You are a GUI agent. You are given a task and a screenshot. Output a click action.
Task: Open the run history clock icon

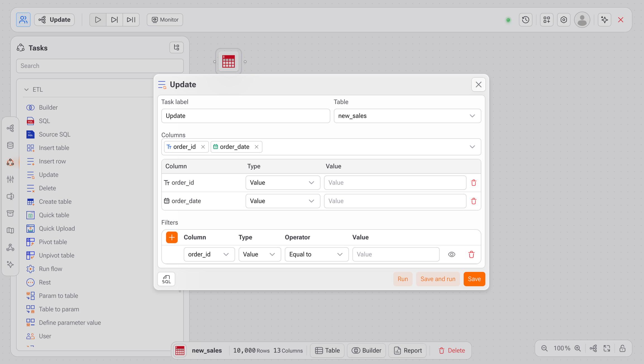(x=525, y=20)
